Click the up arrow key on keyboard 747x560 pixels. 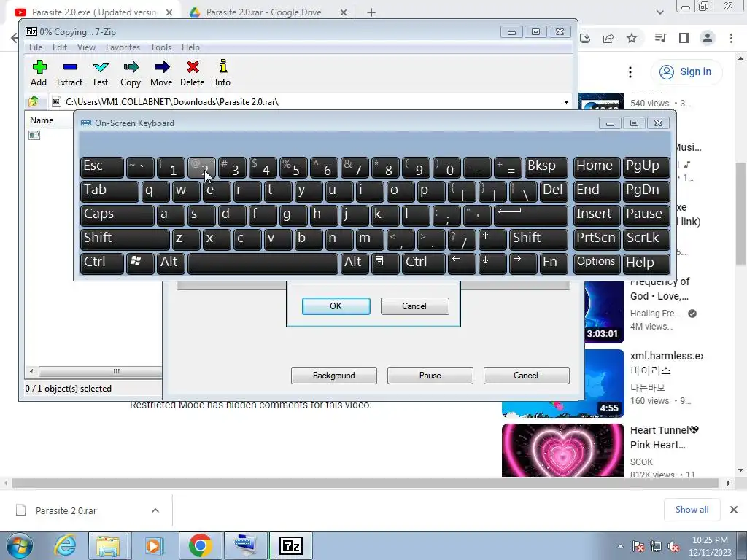pos(492,238)
